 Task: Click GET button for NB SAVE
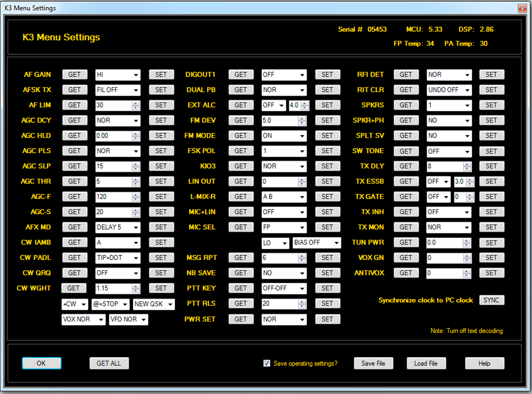[241, 273]
